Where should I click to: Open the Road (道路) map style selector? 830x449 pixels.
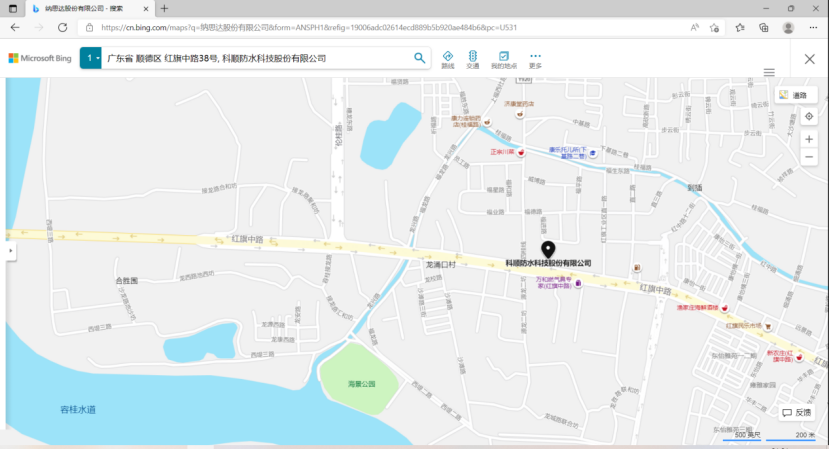point(797,95)
